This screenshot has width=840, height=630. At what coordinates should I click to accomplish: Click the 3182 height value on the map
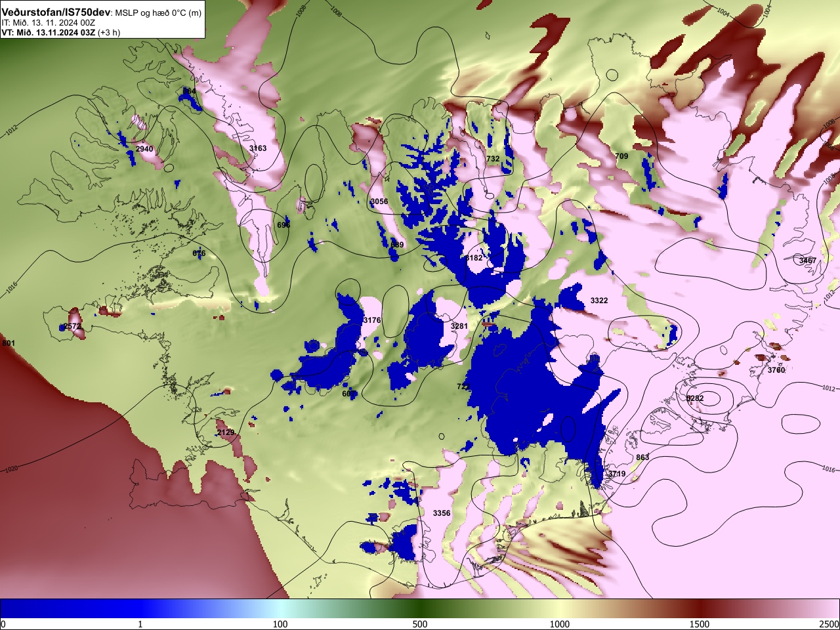[473, 258]
